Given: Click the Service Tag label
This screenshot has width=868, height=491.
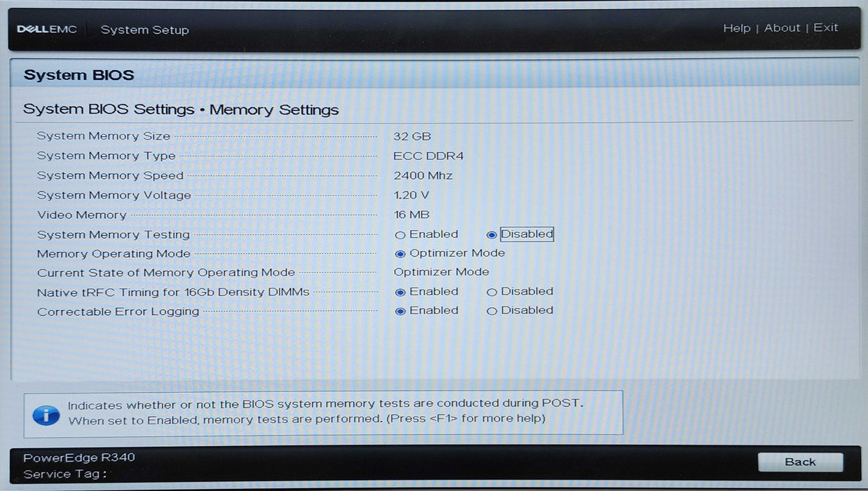Looking at the screenshot, I should click(x=65, y=474).
